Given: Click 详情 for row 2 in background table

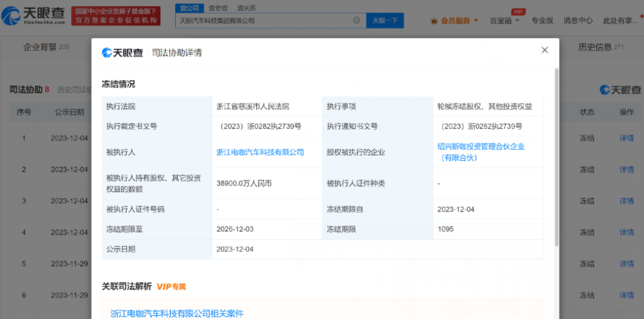Looking at the screenshot, I should click(627, 169).
